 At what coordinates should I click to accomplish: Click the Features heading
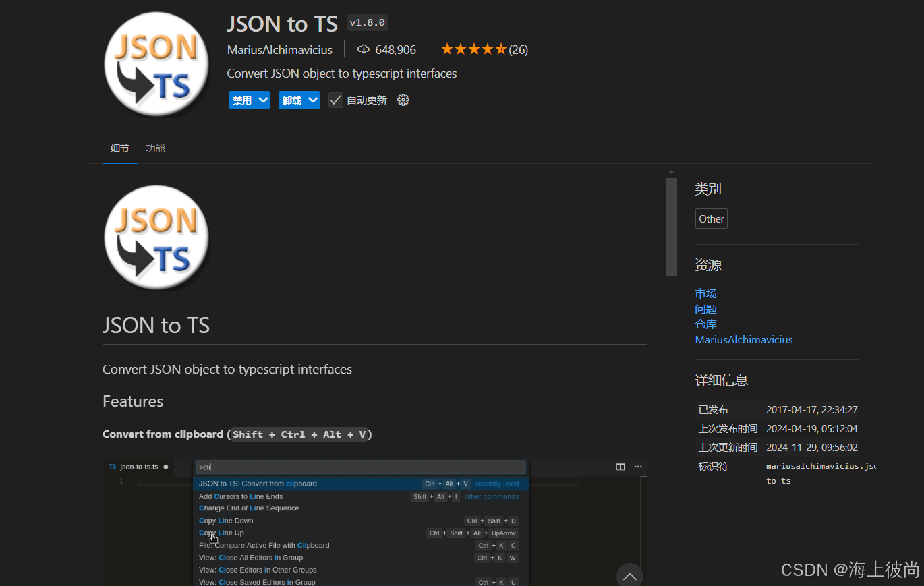133,401
